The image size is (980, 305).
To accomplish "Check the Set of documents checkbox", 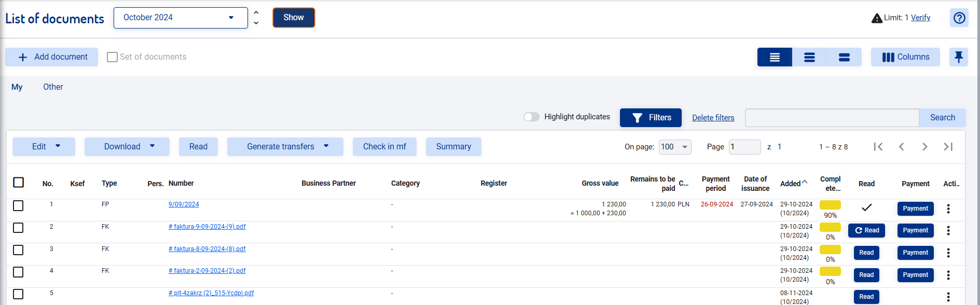I will click(112, 57).
